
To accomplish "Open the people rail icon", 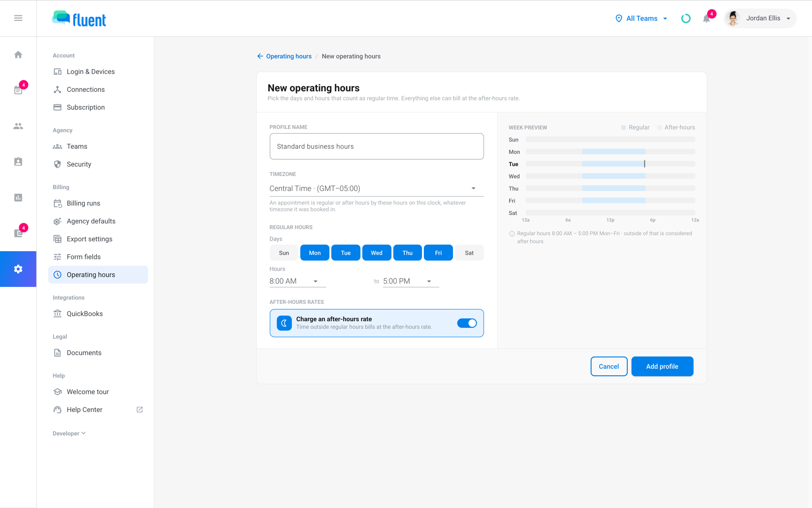I will (x=18, y=126).
